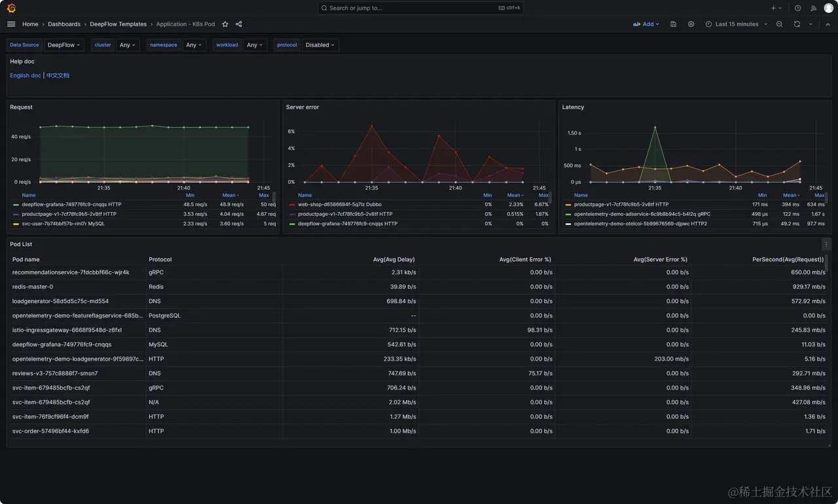Sort Request legend by Mean column
This screenshot has width=838, height=504.
pyautogui.click(x=230, y=195)
